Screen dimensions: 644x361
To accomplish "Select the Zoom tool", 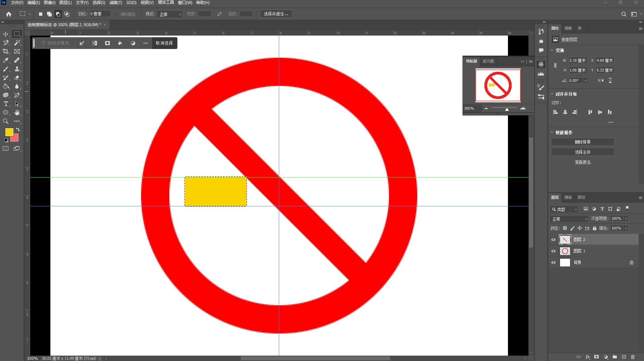I will 6,121.
